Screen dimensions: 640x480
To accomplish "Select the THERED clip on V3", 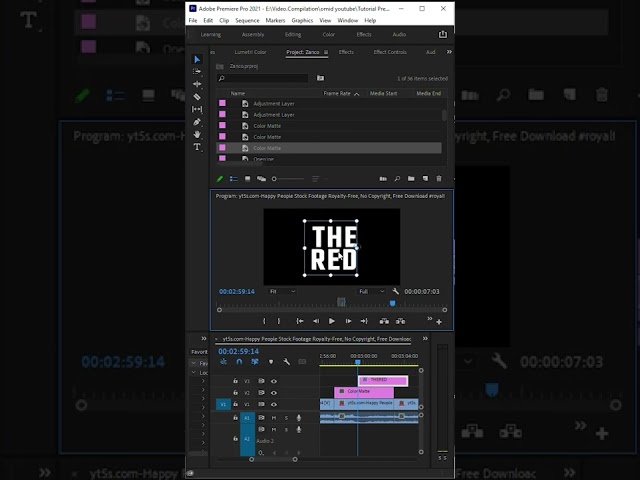I will (383, 380).
